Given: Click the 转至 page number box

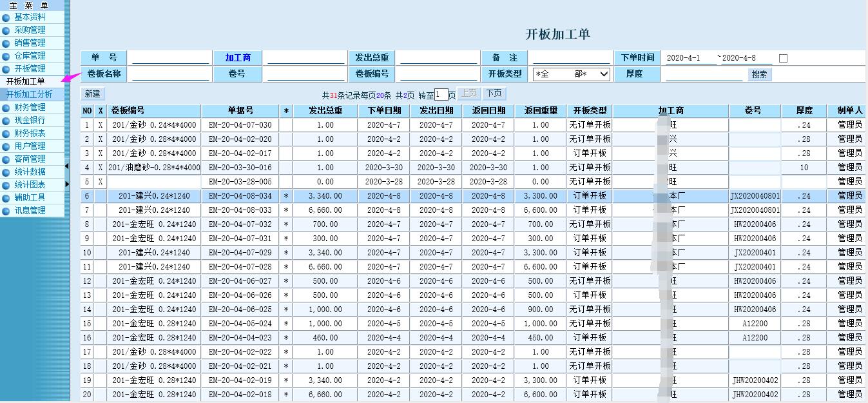Looking at the screenshot, I should point(441,95).
